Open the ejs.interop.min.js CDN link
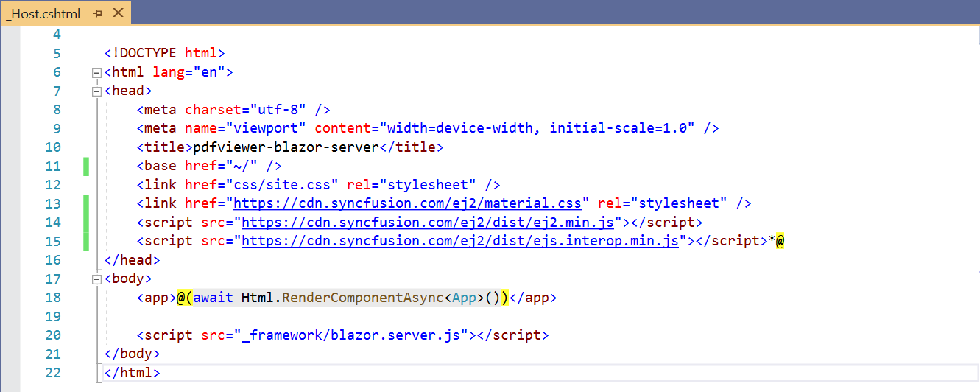The width and height of the screenshot is (980, 392). point(459,241)
